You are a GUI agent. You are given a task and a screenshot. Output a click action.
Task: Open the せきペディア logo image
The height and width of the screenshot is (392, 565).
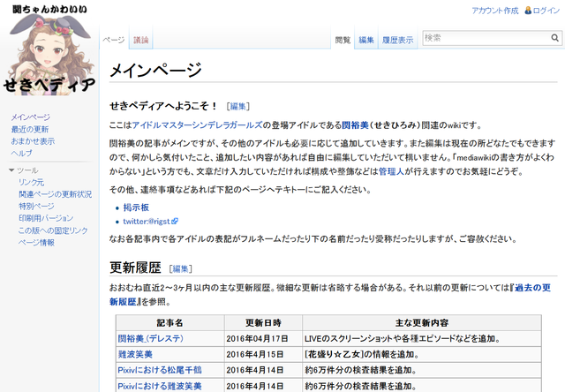49,50
